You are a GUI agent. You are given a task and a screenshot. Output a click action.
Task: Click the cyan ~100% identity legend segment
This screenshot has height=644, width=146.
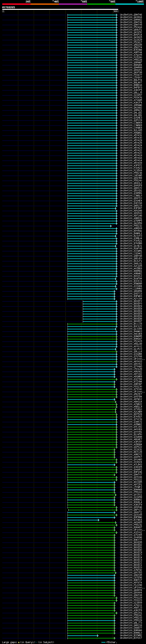coord(130,4)
